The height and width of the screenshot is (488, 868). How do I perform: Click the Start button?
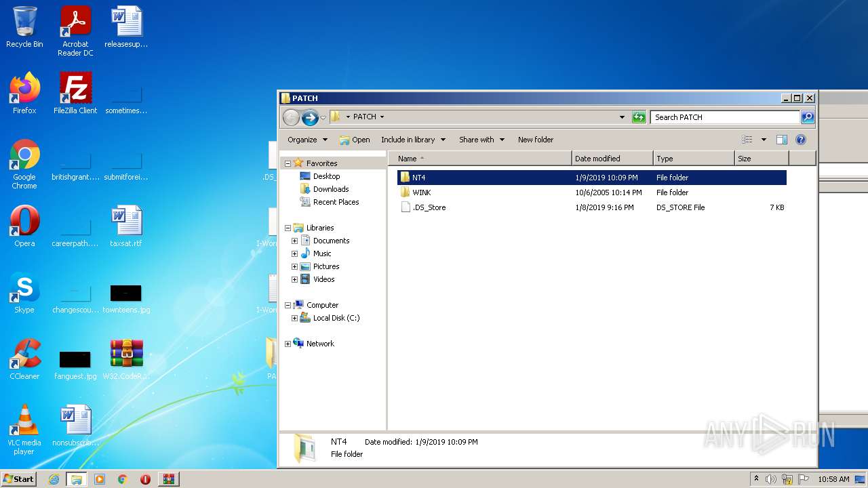click(x=18, y=479)
